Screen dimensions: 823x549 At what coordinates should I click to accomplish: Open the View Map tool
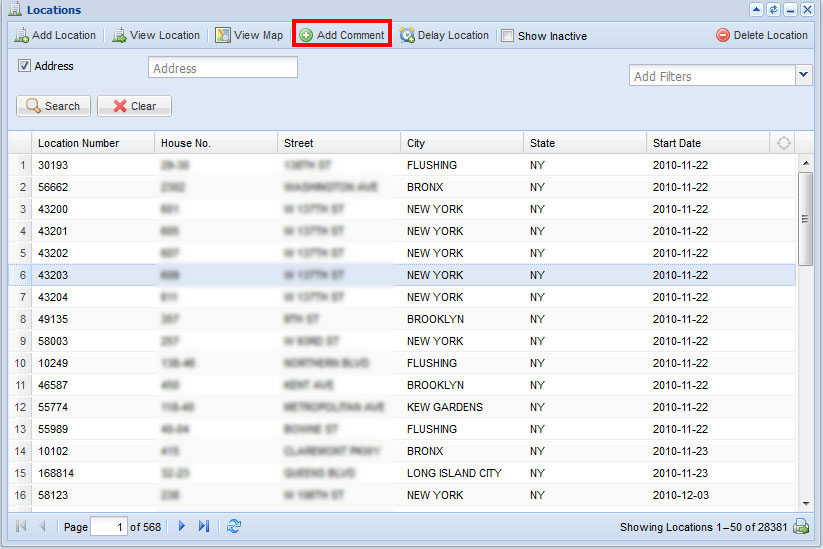(x=249, y=35)
